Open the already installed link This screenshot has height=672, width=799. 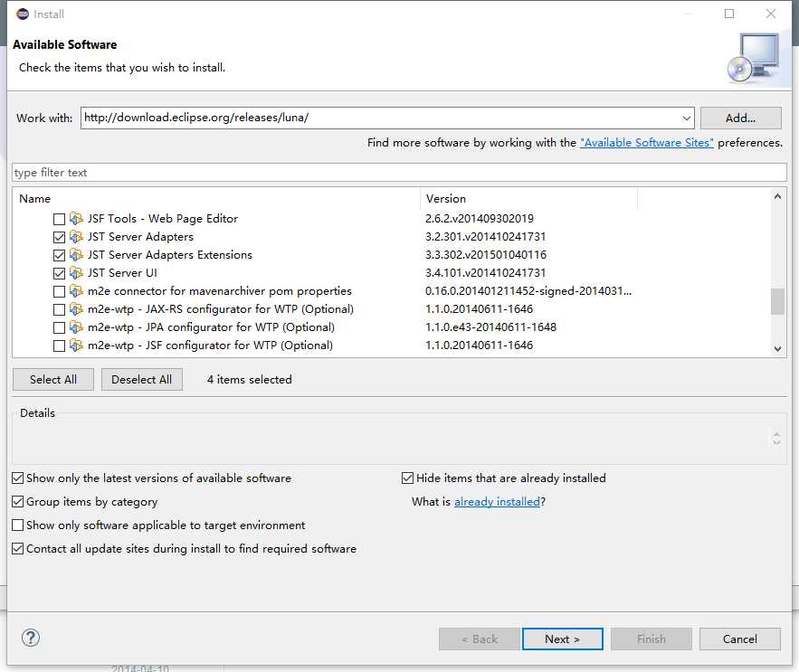497,502
